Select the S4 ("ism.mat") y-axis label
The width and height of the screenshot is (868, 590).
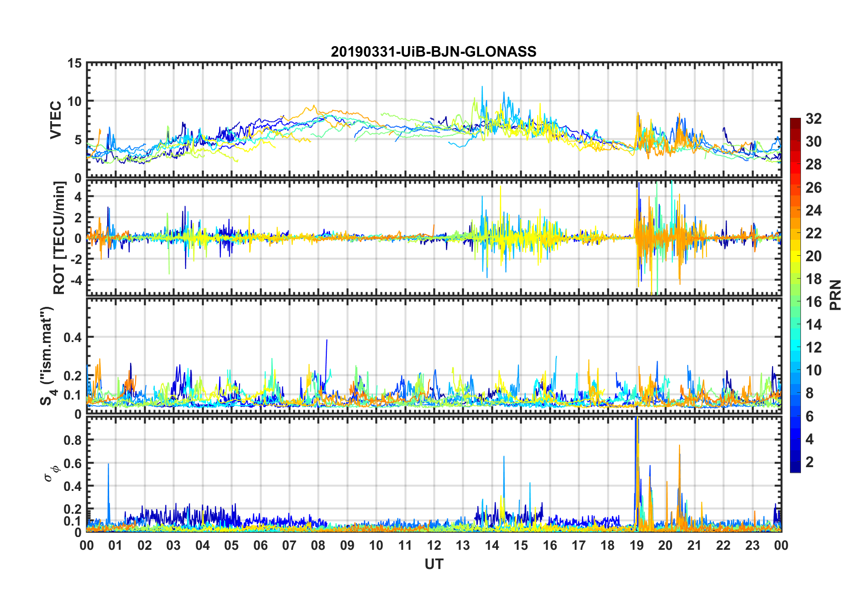click(47, 356)
